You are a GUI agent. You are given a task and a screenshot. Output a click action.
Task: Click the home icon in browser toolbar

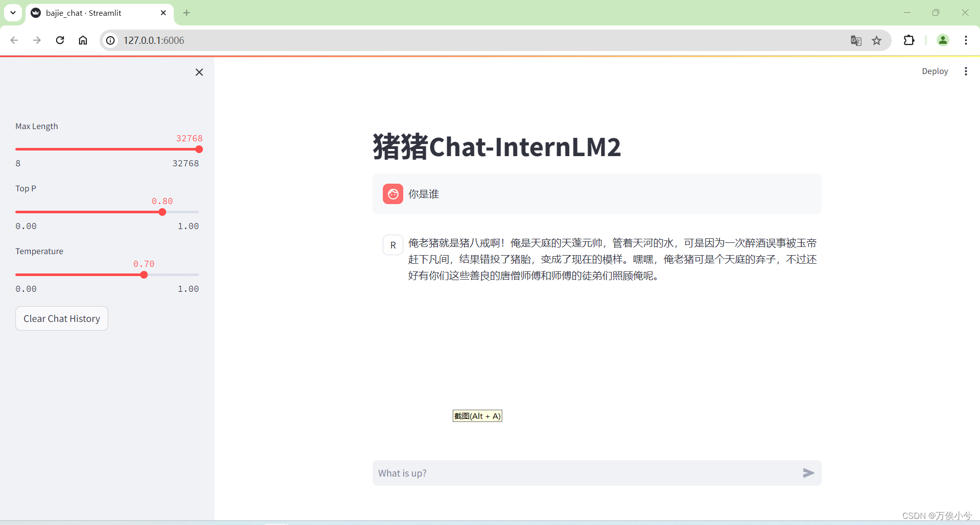coord(83,40)
